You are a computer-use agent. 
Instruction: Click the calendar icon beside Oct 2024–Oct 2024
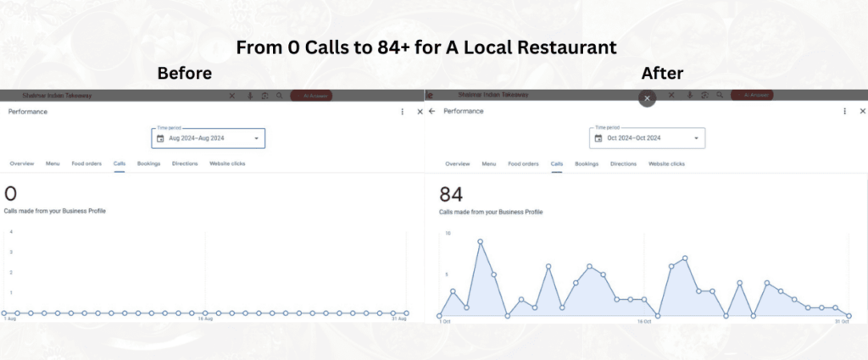(598, 138)
